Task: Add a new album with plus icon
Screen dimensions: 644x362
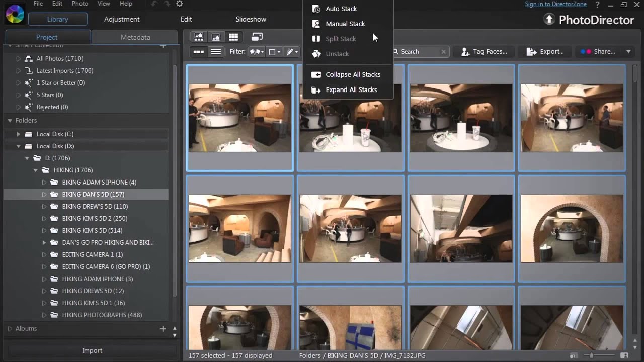Action: [163, 328]
